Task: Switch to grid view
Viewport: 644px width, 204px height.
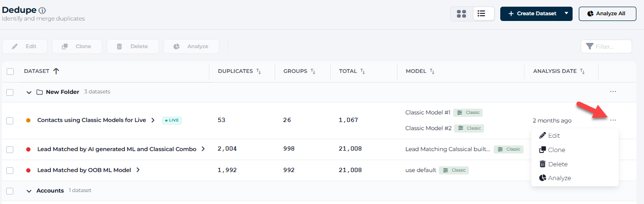Action: (x=461, y=14)
